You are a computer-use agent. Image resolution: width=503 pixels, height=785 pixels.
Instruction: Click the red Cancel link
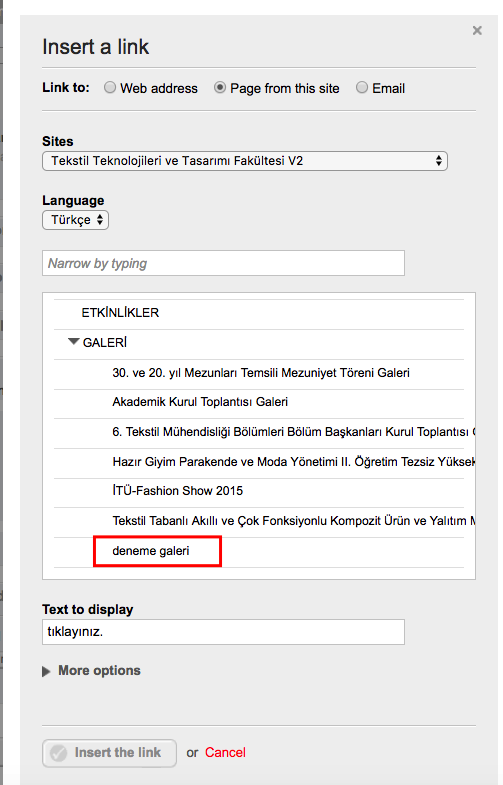(225, 752)
